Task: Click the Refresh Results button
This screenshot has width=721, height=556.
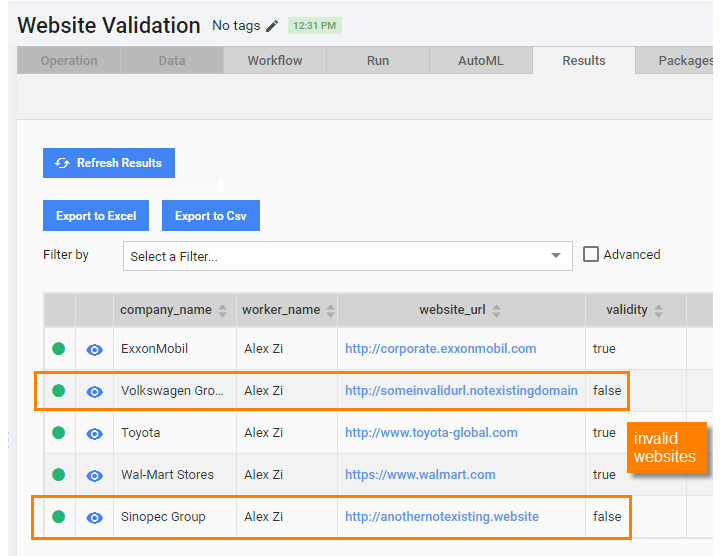Action: [x=109, y=163]
